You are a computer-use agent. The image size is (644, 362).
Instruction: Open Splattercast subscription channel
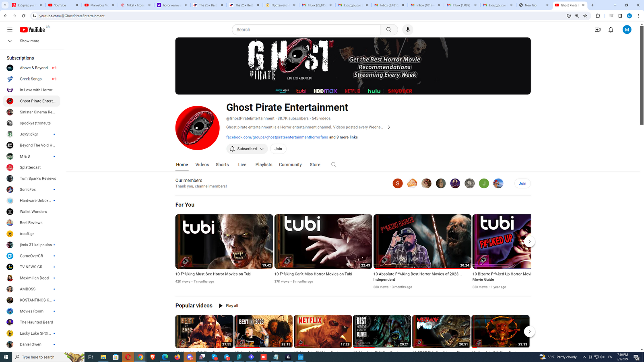[x=31, y=167]
